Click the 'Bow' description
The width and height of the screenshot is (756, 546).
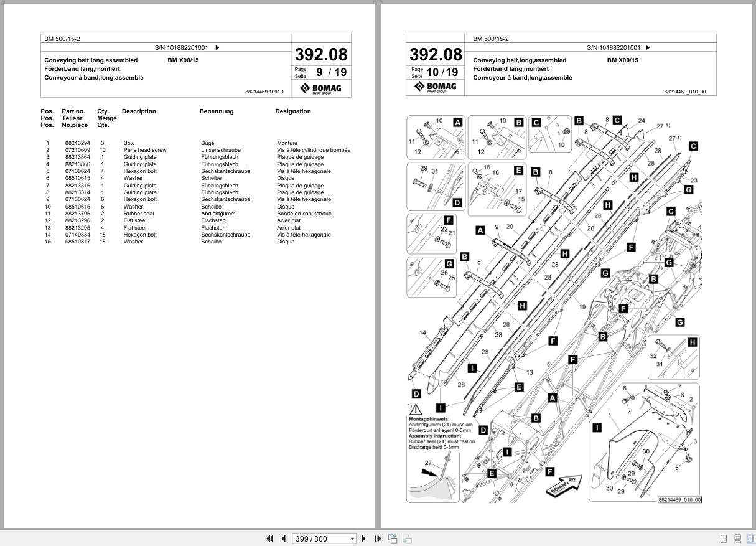129,143
